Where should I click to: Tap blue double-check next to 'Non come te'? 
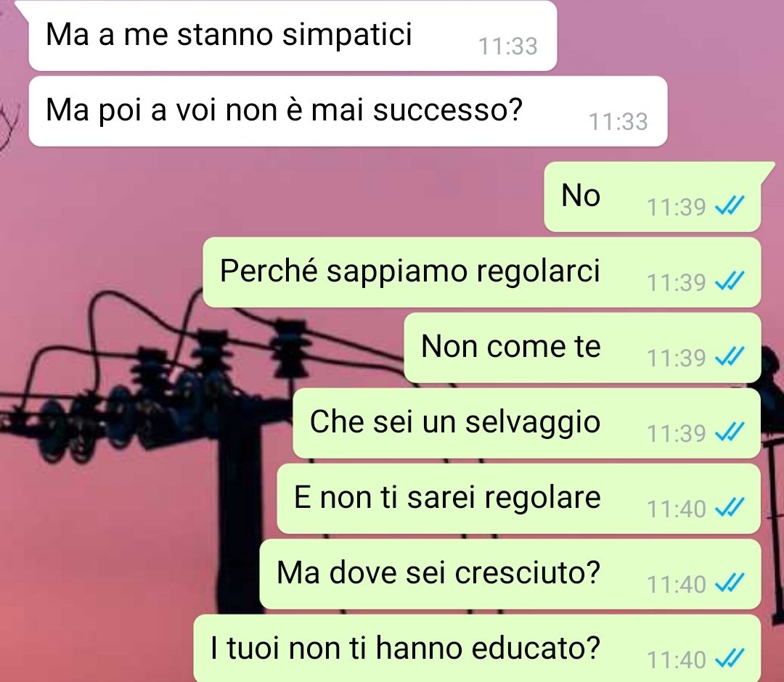point(730,356)
